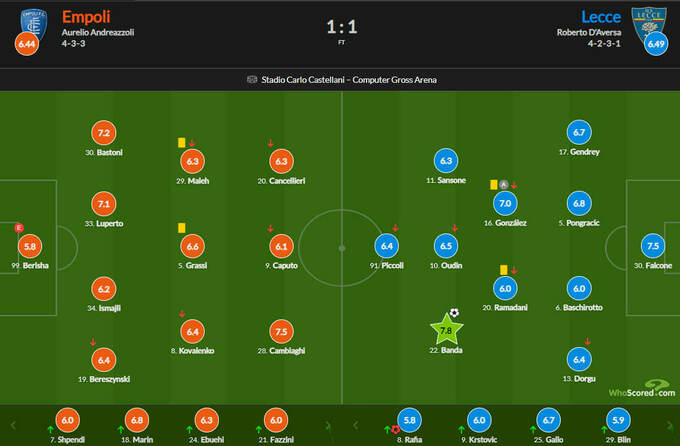Screen dimensions: 680x446
Task: Click manager name Aurelio Andreazzoli
Action: point(99,32)
